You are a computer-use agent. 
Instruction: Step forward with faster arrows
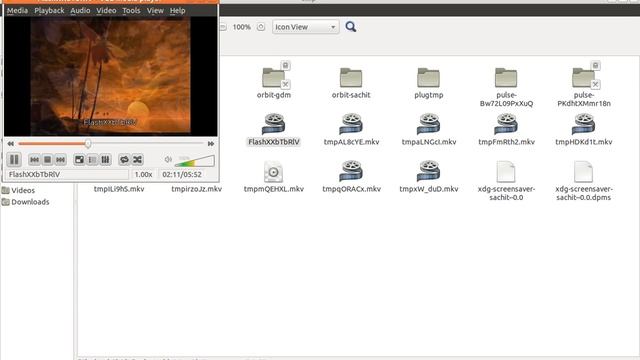pyautogui.click(x=211, y=144)
